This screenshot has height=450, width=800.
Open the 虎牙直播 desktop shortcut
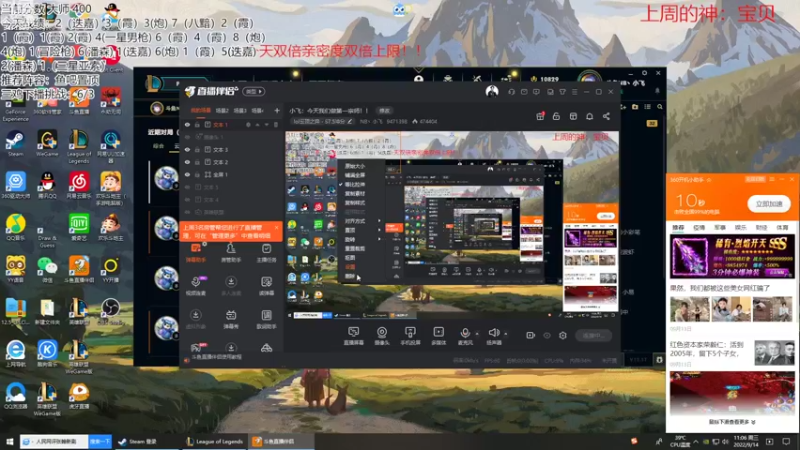[79, 396]
